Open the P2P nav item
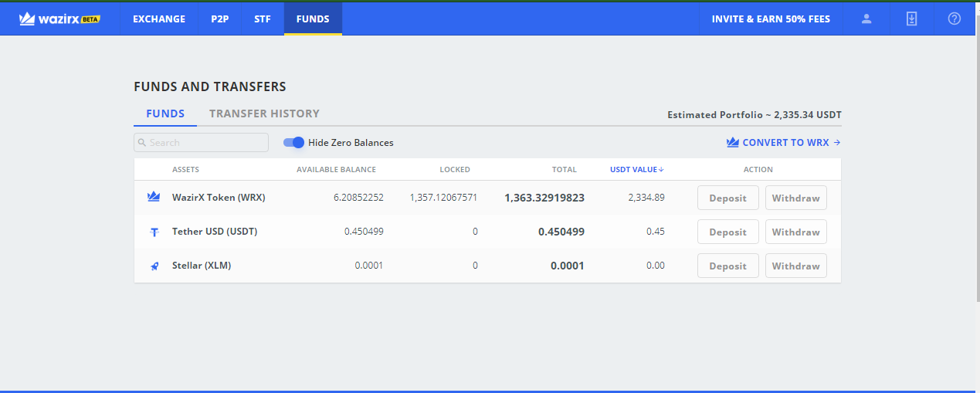 pyautogui.click(x=220, y=19)
